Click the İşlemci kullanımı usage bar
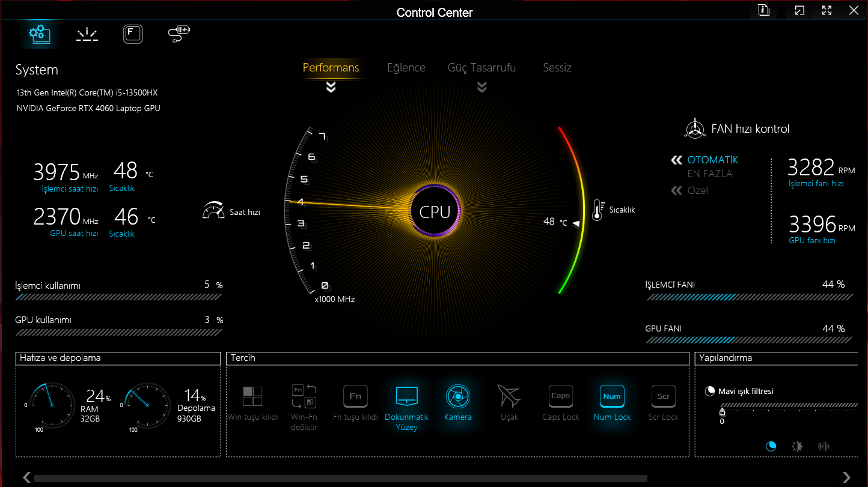Screen dimensions: 868x487 119,297
